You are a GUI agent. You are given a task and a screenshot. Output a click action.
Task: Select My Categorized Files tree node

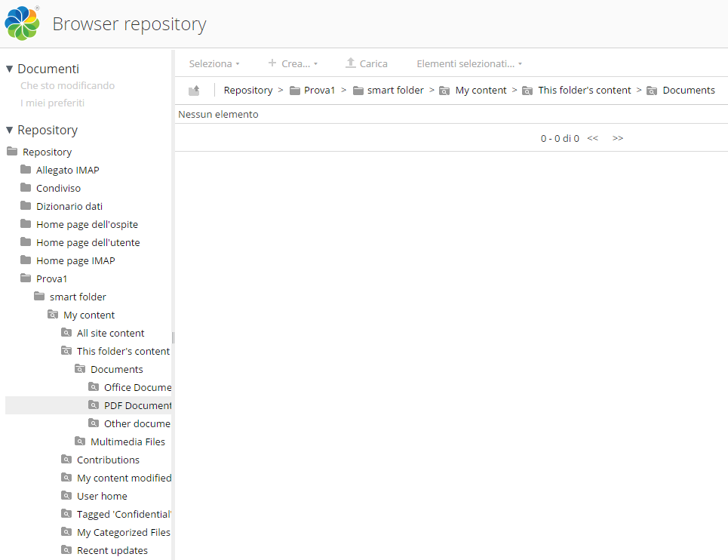click(x=124, y=532)
